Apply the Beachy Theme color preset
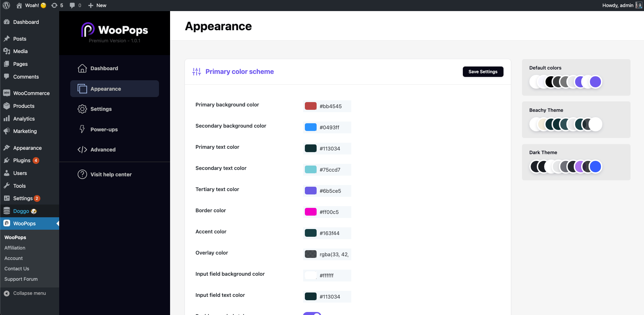The height and width of the screenshot is (315, 644). pos(576,120)
